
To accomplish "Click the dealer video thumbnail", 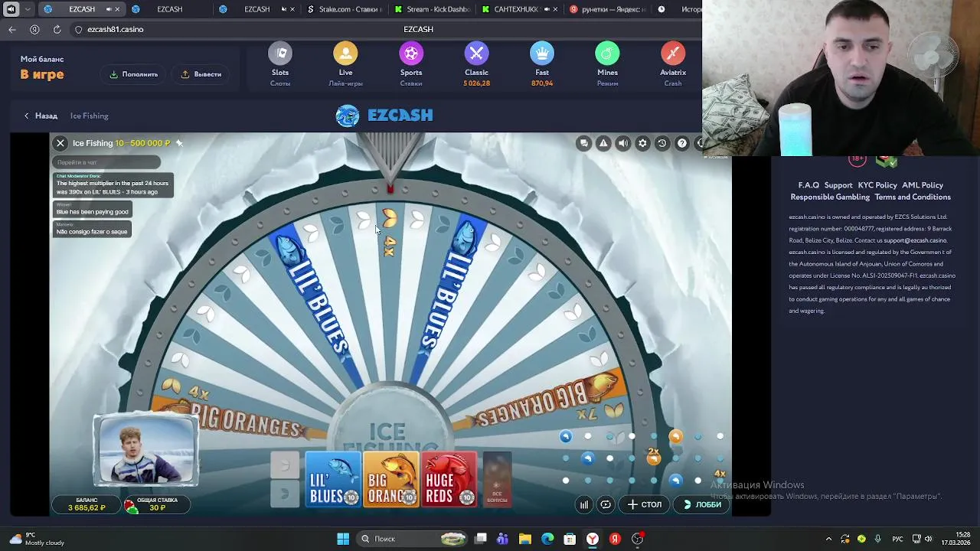I will coord(146,451).
